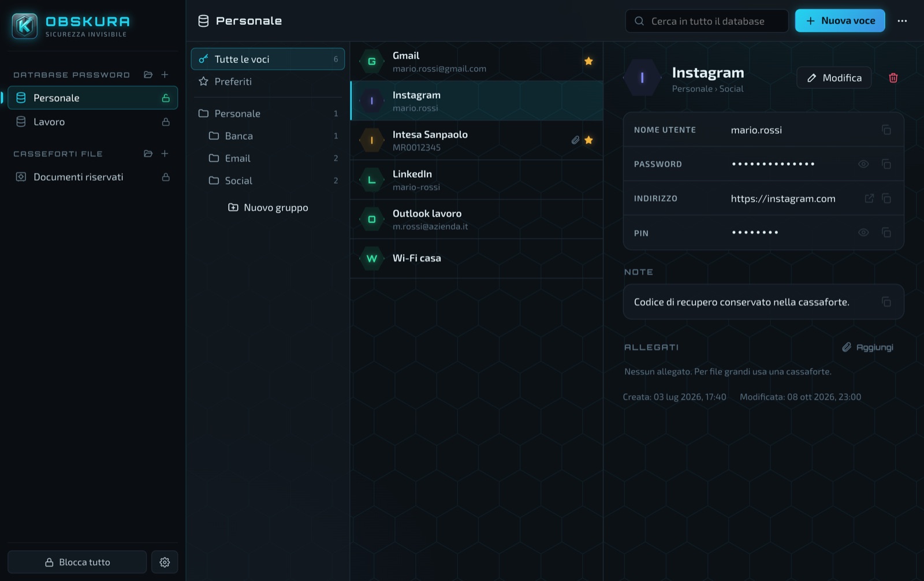The height and width of the screenshot is (581, 924).
Task: Select the Wi-Fi casa entry
Action: pos(477,258)
